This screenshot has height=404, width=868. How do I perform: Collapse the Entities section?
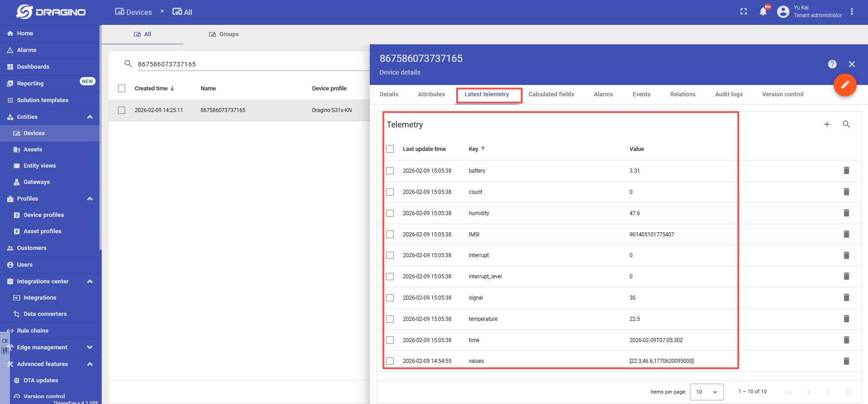click(x=90, y=117)
